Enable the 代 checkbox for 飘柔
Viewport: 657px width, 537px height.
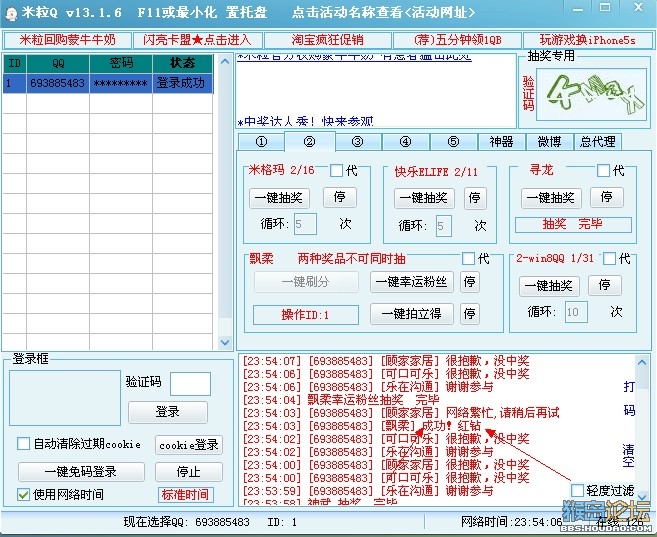(468, 258)
